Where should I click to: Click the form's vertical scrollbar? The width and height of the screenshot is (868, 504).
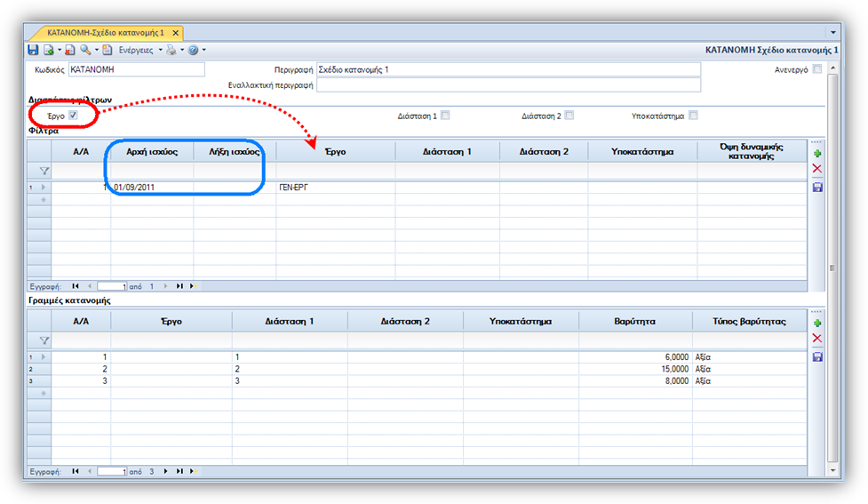(x=832, y=268)
